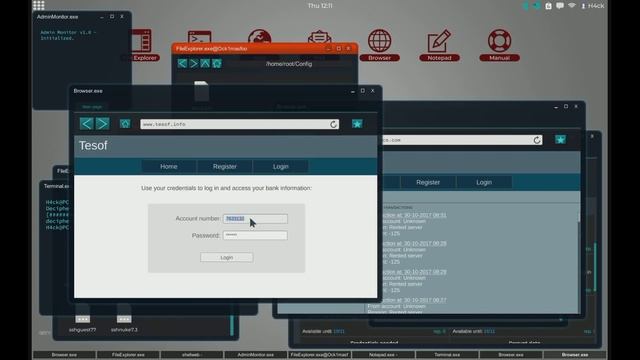Switch to FileExplorer.exe@Ock1maef taskbar entry
The width and height of the screenshot is (640, 360).
pyautogui.click(x=320, y=355)
